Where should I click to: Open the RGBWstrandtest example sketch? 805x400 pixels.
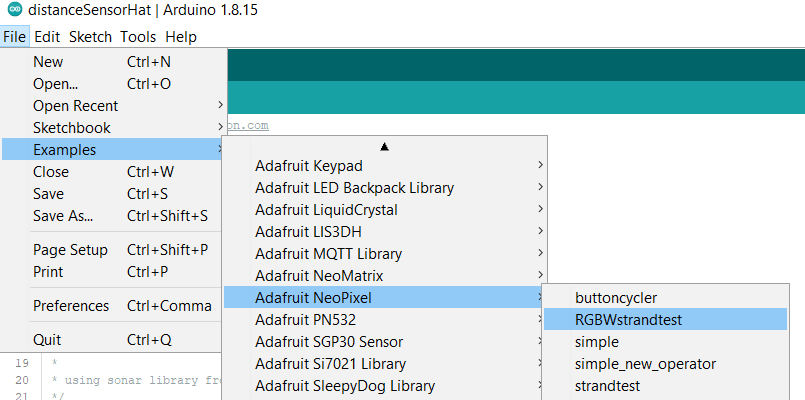point(665,319)
